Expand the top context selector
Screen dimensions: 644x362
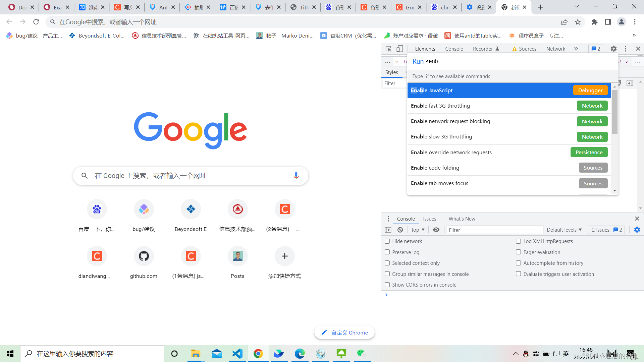(418, 230)
